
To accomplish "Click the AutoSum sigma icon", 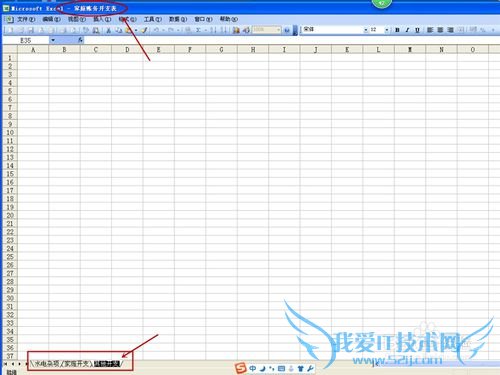I will [198, 30].
